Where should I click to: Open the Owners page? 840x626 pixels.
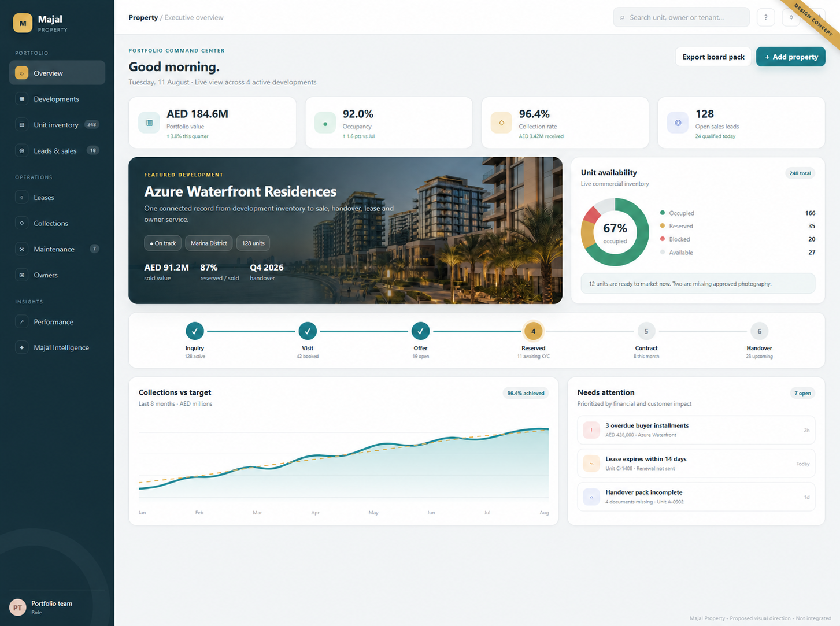coord(57,275)
